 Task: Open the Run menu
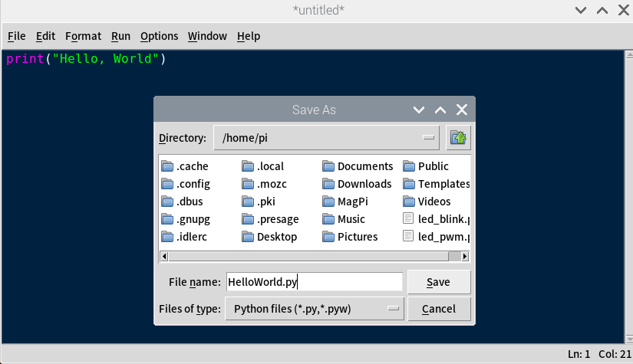pos(120,36)
